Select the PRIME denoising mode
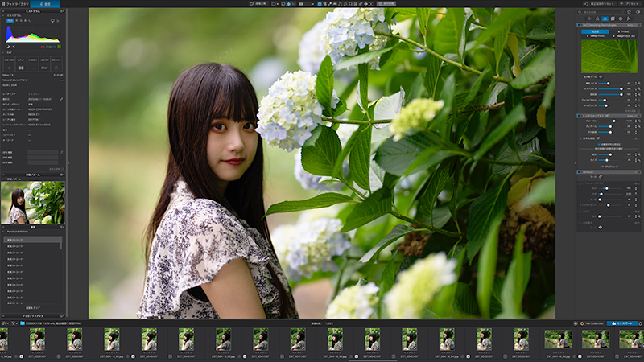Viewport: 644px width, 362px height. coord(623,31)
